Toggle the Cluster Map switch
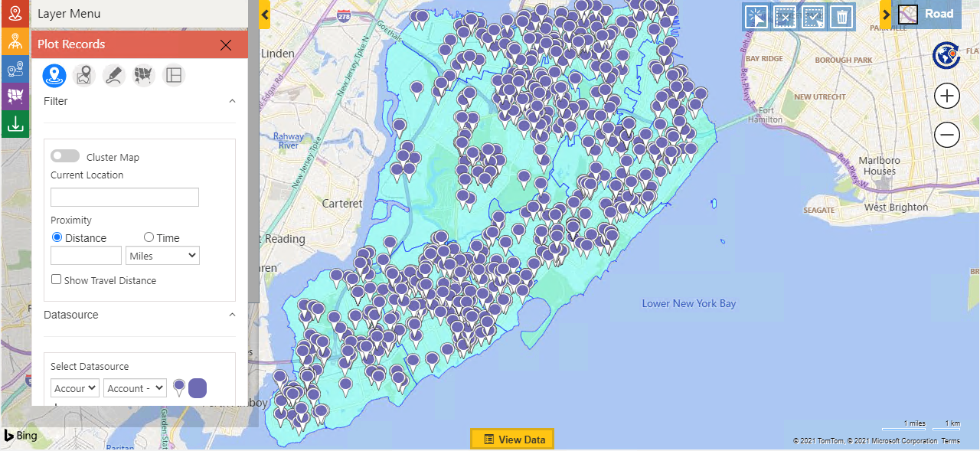This screenshot has width=980, height=451. click(65, 156)
